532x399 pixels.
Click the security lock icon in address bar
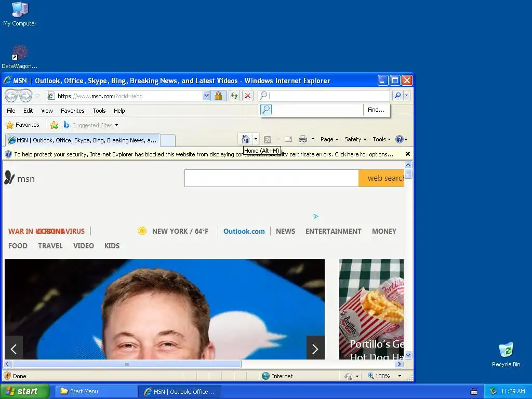[x=219, y=96]
